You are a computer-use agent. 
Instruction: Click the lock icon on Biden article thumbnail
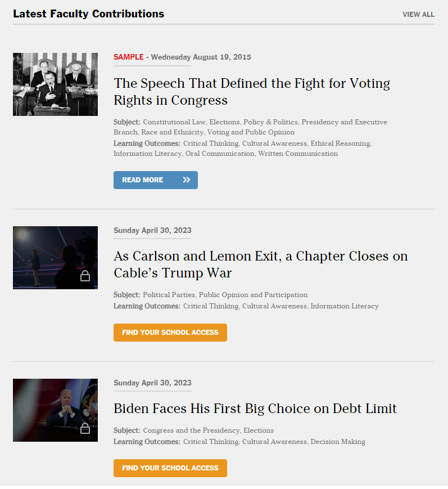pyautogui.click(x=85, y=428)
